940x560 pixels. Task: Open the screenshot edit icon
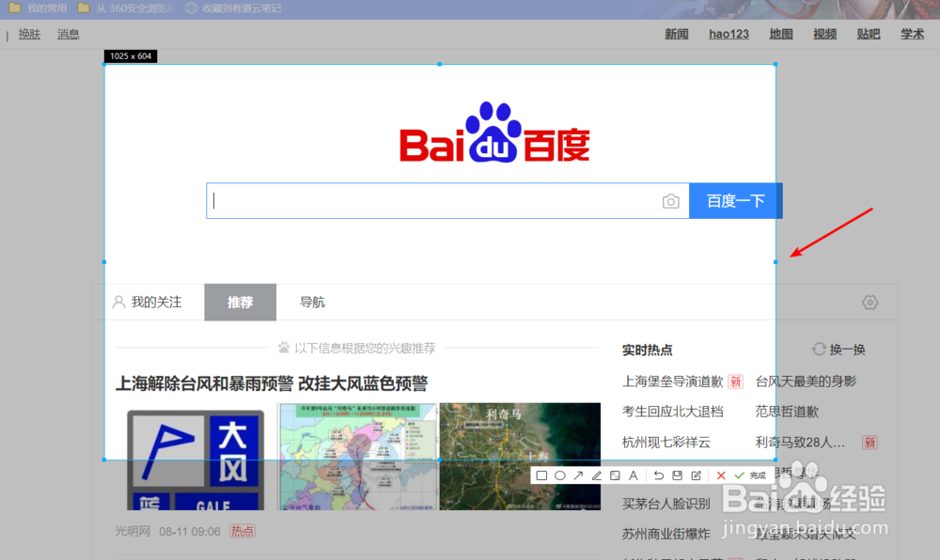pyautogui.click(x=696, y=475)
